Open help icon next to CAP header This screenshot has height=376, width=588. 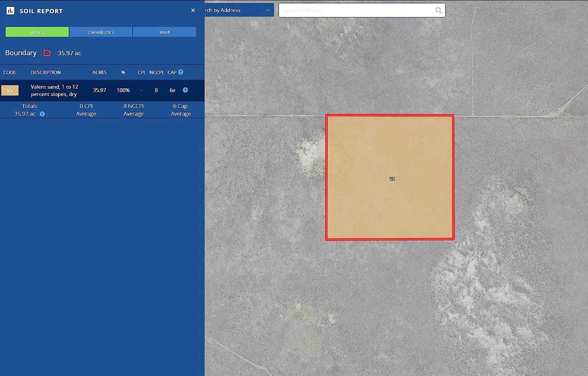coord(181,72)
